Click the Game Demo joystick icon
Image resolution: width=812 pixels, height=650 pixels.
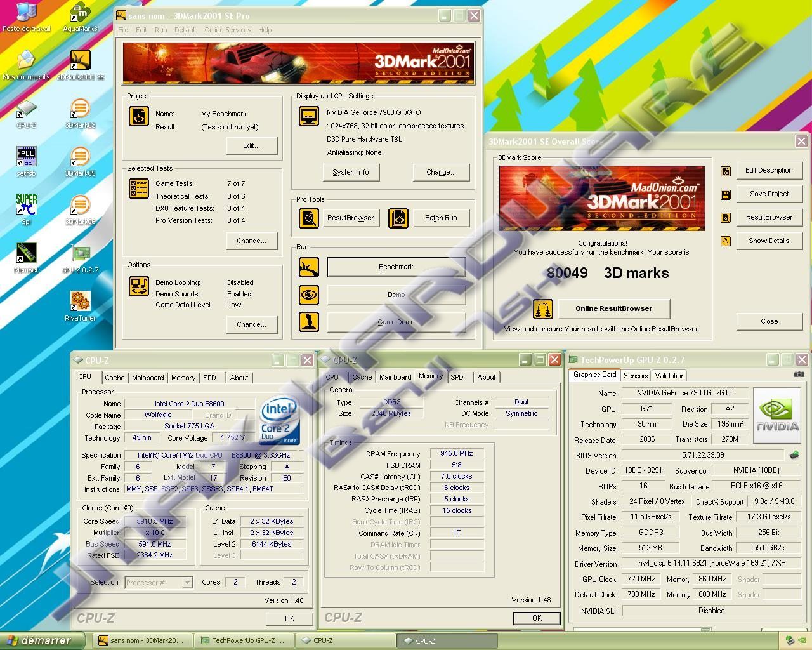[309, 322]
